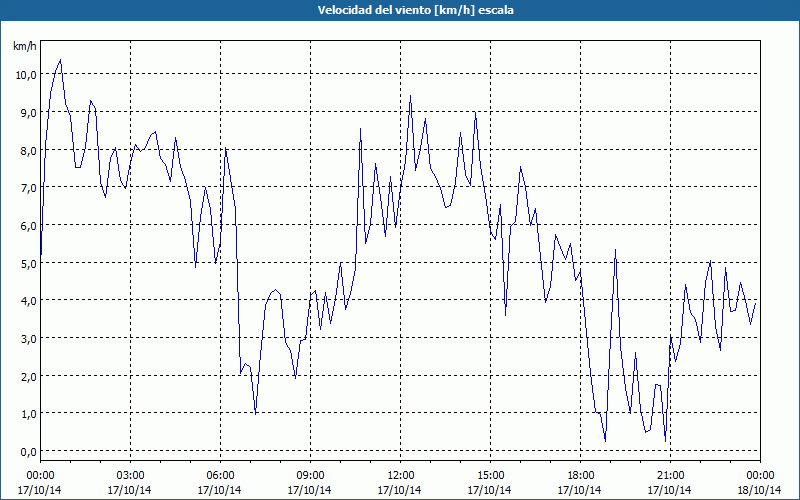Viewport: 800px width, 500px height.
Task: Click the '9,0' y-axis label
Action: click(x=29, y=113)
